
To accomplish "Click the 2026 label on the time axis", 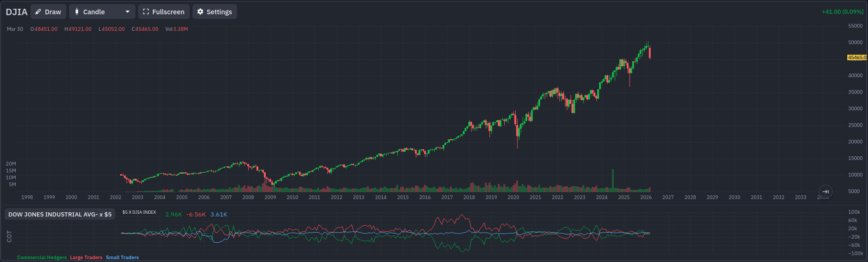I will (x=646, y=197).
